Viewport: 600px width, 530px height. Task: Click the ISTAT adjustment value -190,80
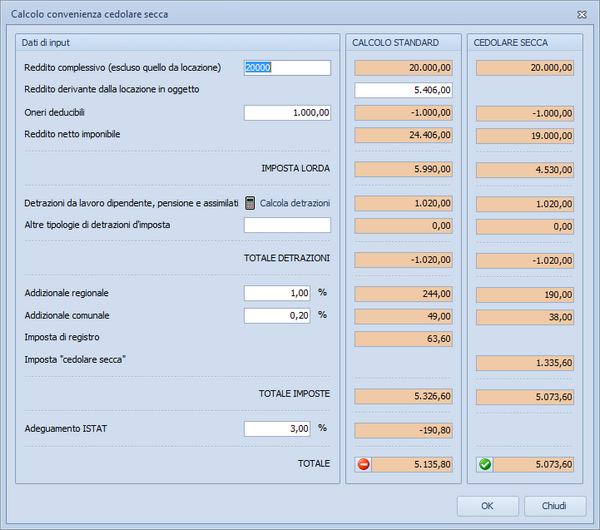click(x=403, y=430)
